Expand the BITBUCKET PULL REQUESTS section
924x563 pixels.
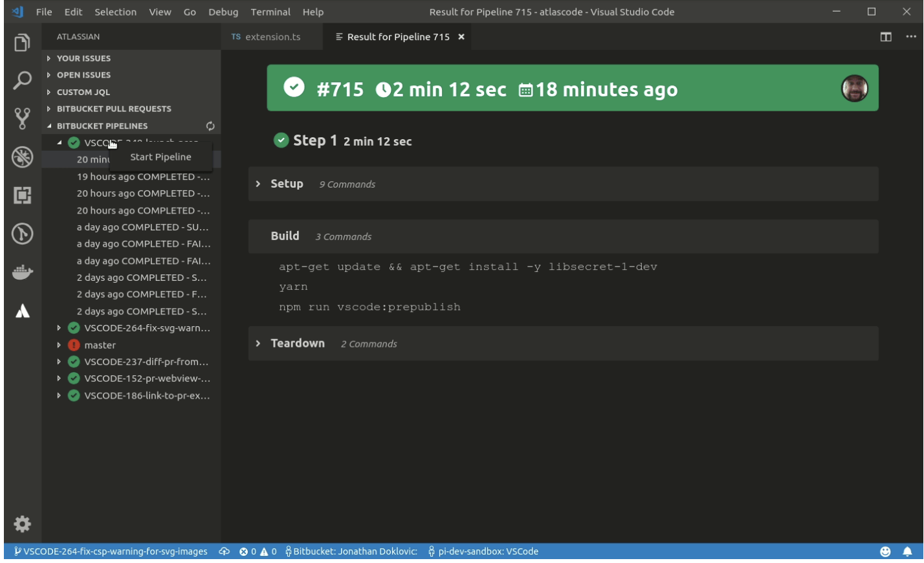tap(131, 109)
